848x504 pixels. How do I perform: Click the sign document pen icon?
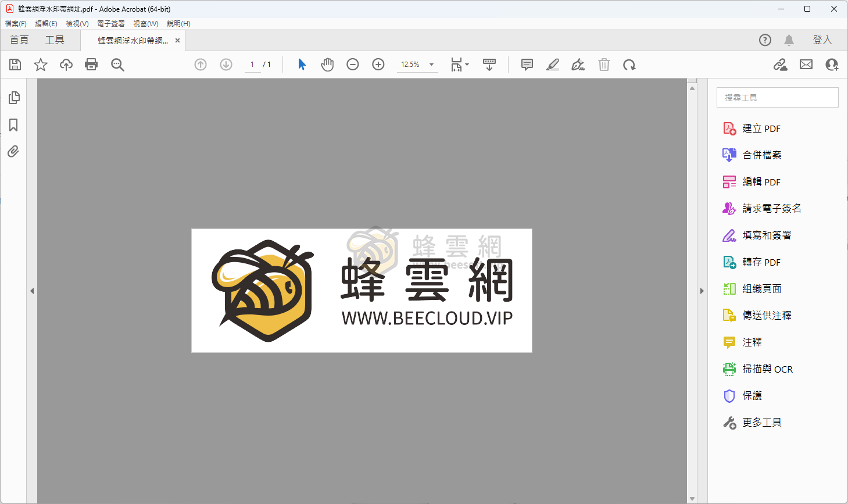(578, 65)
